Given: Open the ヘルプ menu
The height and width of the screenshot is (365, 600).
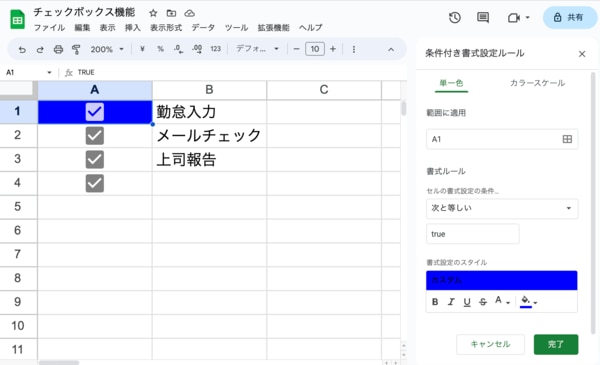Looking at the screenshot, I should tap(310, 28).
